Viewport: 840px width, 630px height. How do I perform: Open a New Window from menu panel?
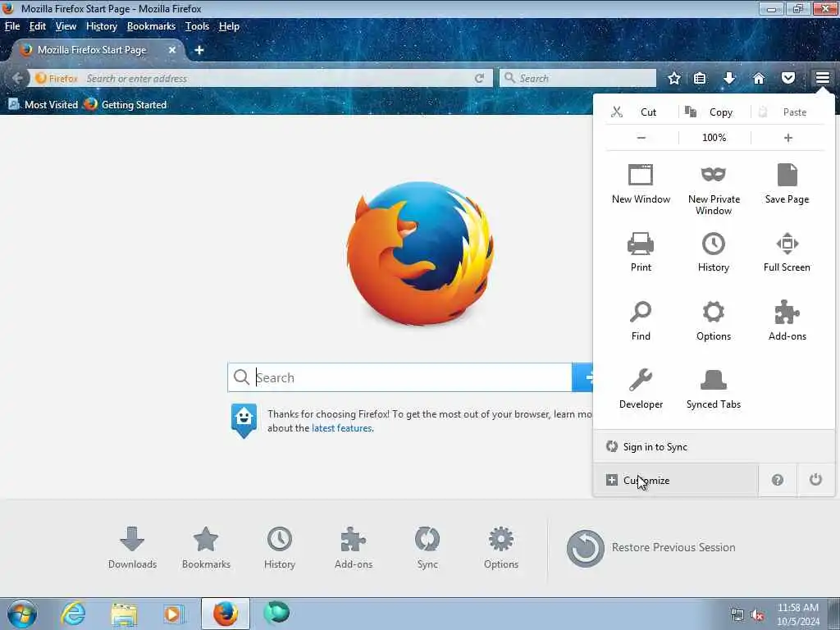(x=641, y=185)
